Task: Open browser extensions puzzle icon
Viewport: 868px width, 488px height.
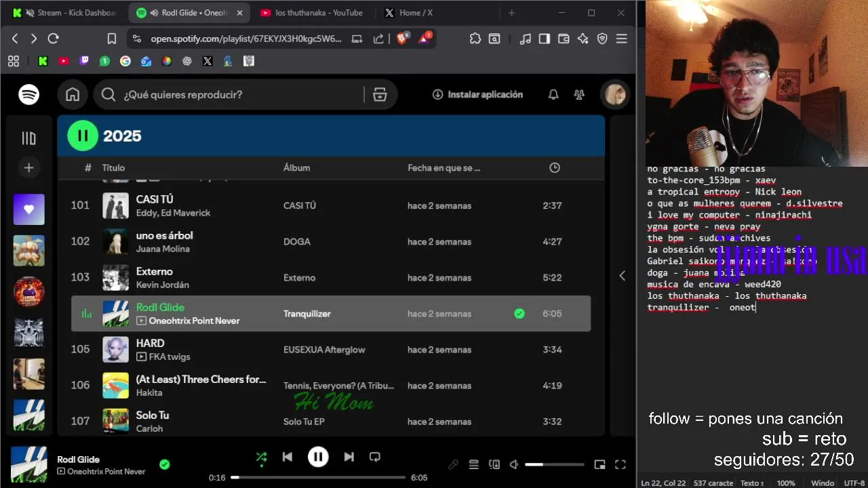Action: (x=475, y=39)
